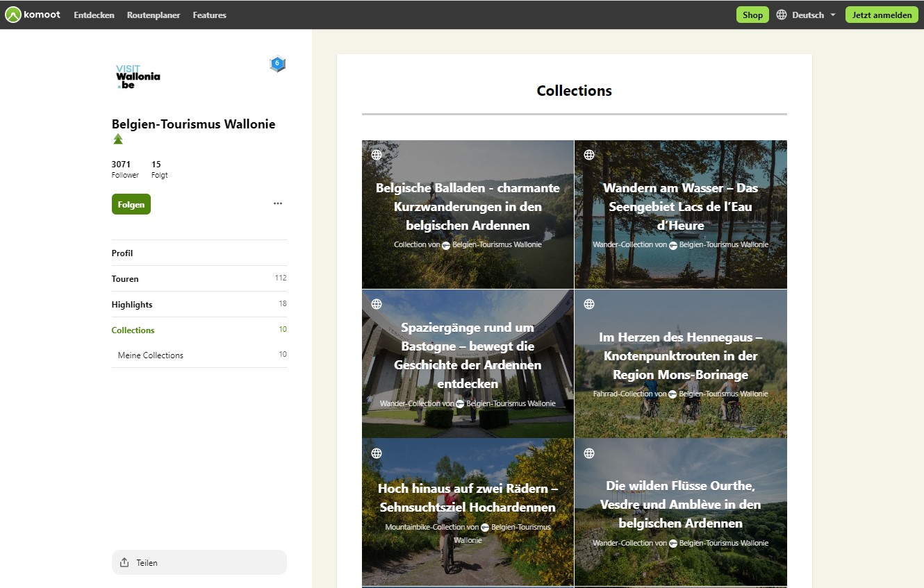
Task: Open the Features menu item
Action: (209, 15)
